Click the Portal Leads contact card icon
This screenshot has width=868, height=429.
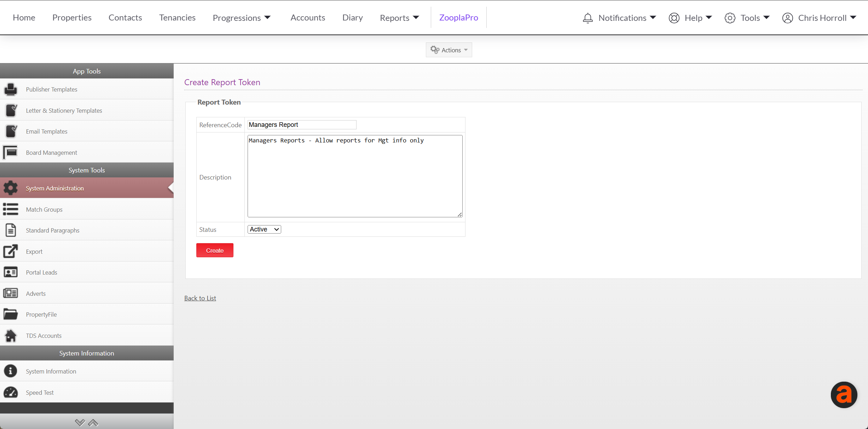pos(11,272)
